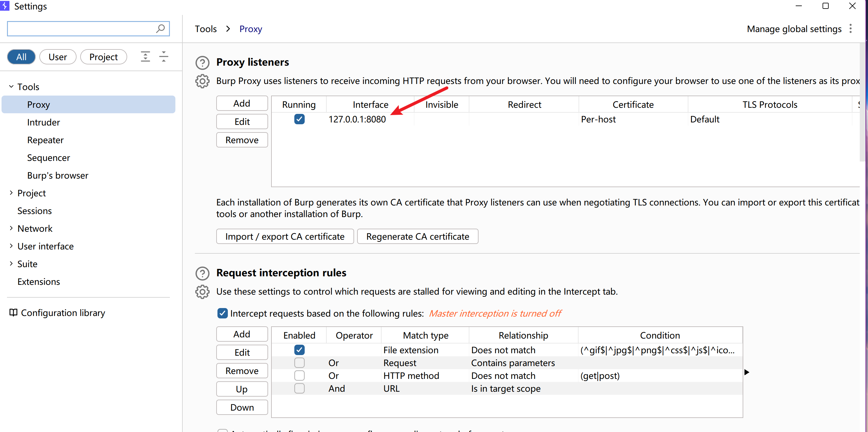Uncheck Running for 127.0.0.1:8080 listener

299,119
